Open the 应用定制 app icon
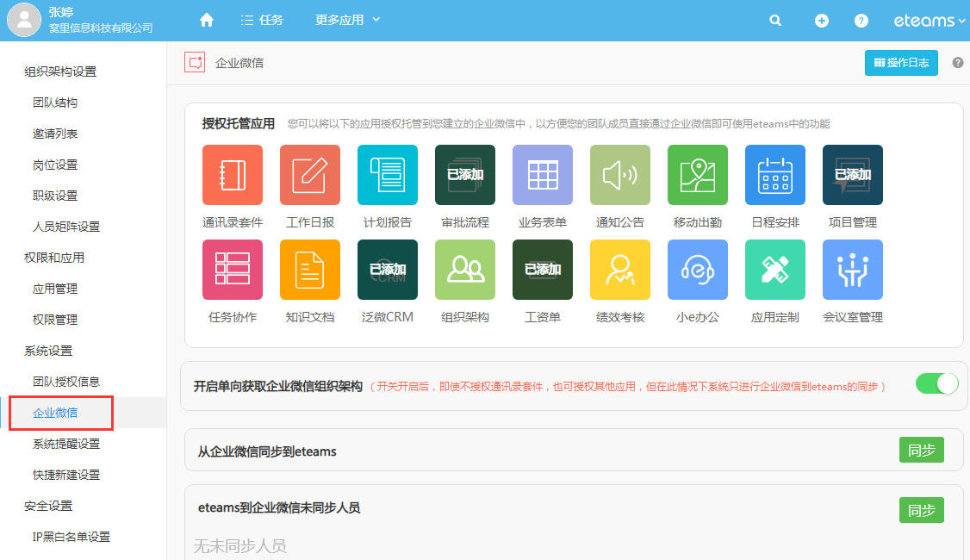970x560 pixels. click(775, 270)
